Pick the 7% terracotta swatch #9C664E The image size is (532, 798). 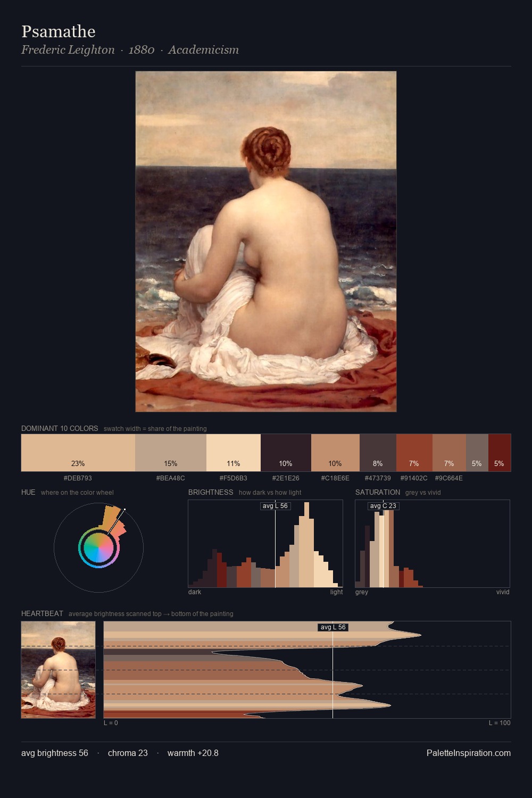pos(449,453)
